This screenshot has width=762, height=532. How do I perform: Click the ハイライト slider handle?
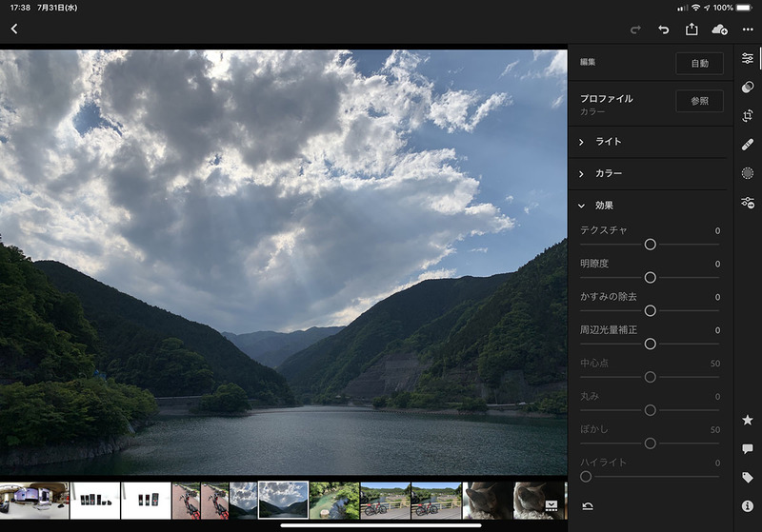pyautogui.click(x=586, y=477)
